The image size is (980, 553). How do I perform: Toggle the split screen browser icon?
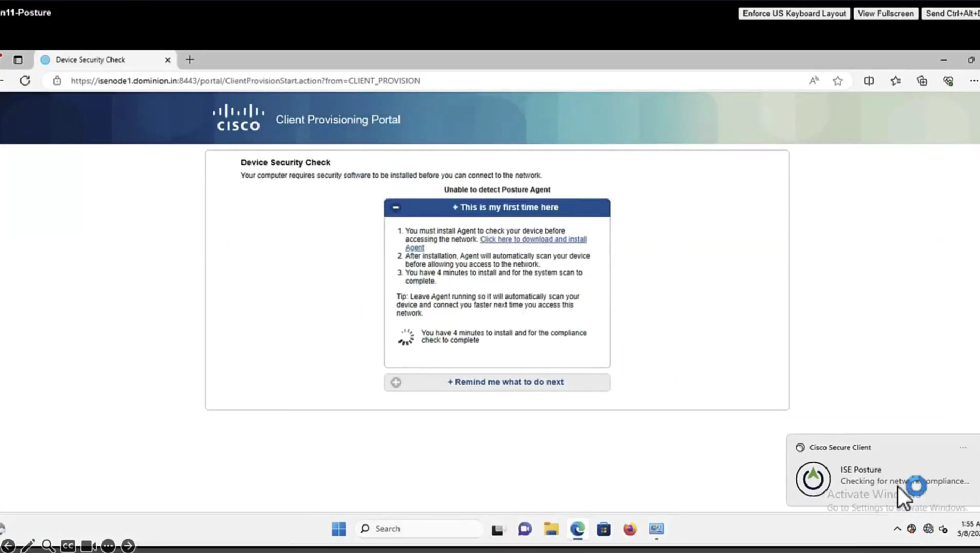(x=869, y=81)
